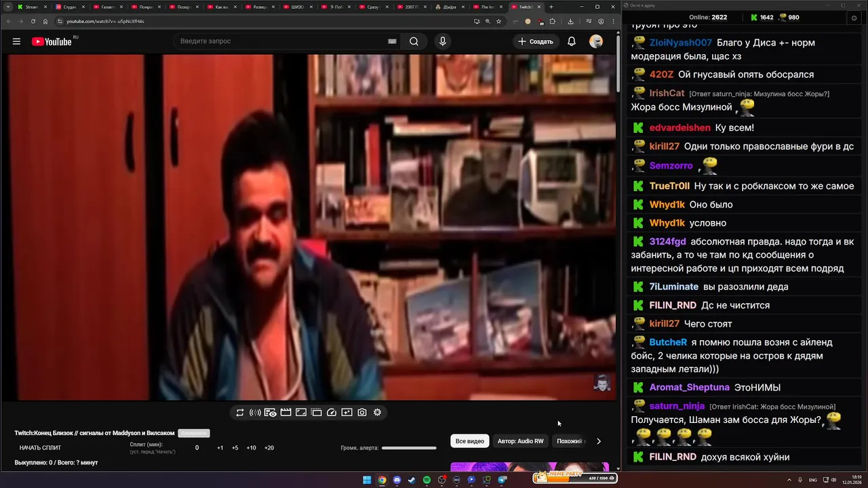Start voice search with microphone icon
Image resolution: width=868 pixels, height=488 pixels.
coord(443,41)
